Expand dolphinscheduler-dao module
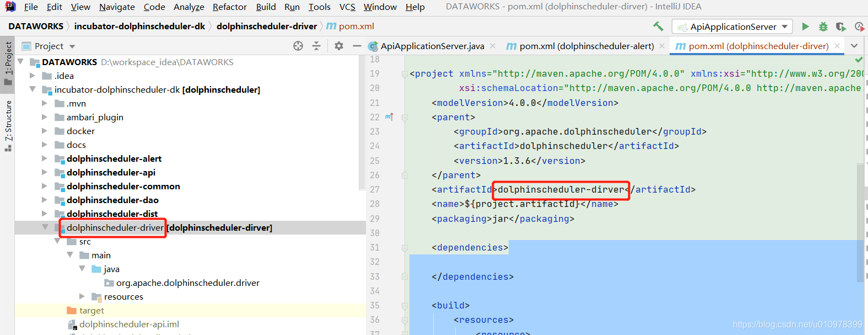 point(45,200)
